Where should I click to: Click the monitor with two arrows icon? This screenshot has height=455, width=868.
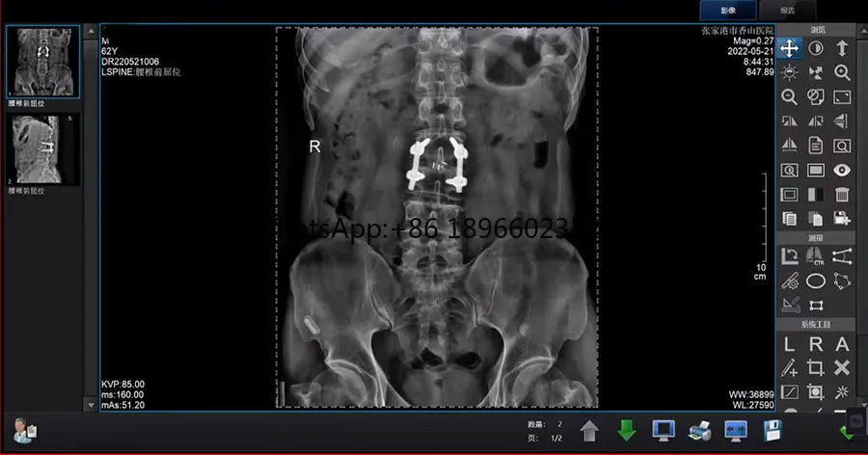[736, 430]
